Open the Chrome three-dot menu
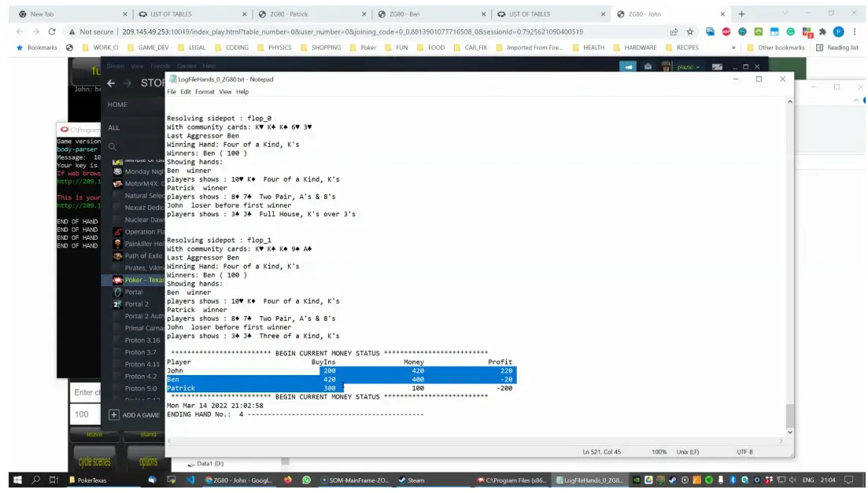 [x=855, y=32]
